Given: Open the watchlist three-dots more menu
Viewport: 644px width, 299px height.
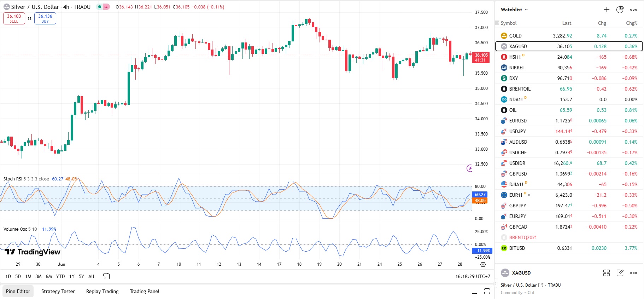Looking at the screenshot, I should point(633,10).
